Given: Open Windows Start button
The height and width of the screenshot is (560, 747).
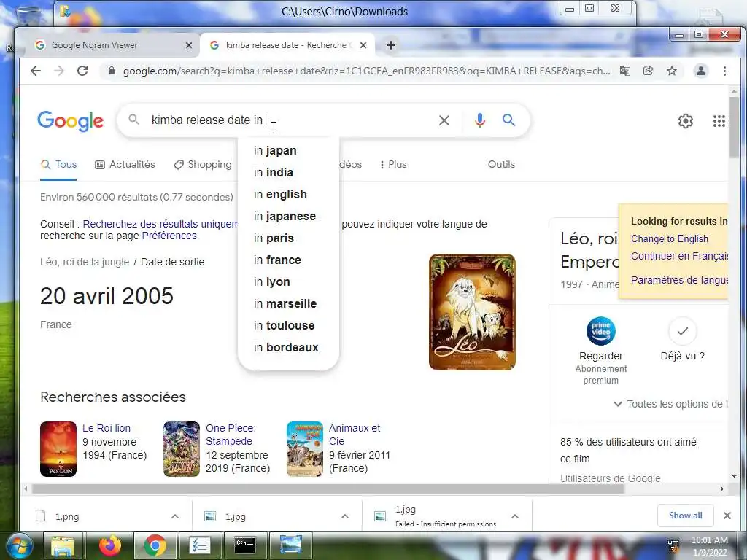Looking at the screenshot, I should (18, 545).
